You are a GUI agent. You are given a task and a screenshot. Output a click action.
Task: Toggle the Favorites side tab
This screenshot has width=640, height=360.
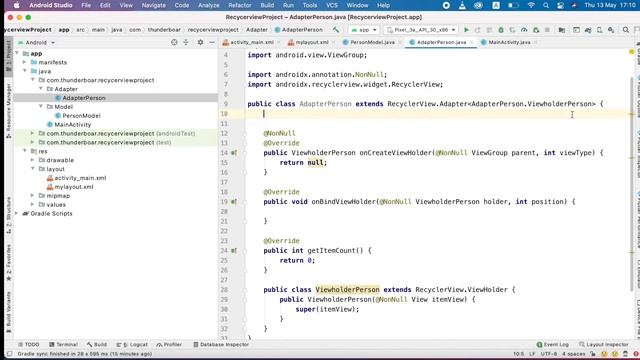coord(9,262)
